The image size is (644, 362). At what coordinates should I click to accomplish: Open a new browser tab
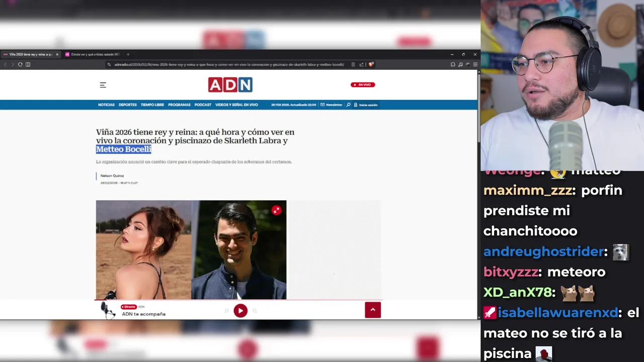pyautogui.click(x=128, y=54)
